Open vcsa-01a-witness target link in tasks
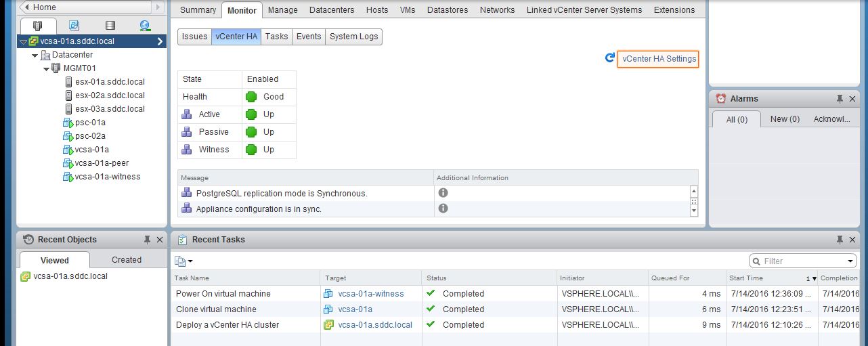 pos(371,294)
